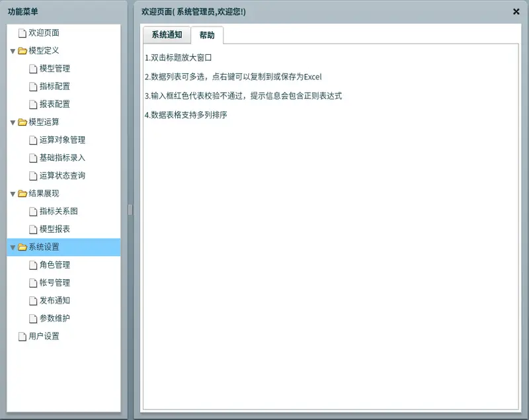Collapse the 结果展现 tree branch
The height and width of the screenshot is (420, 529).
click(x=13, y=193)
